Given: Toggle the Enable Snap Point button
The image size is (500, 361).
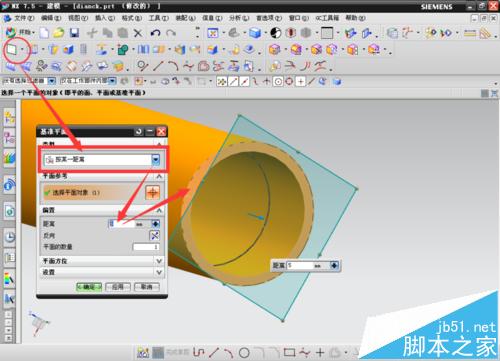Looking at the screenshot, I should (222, 81).
